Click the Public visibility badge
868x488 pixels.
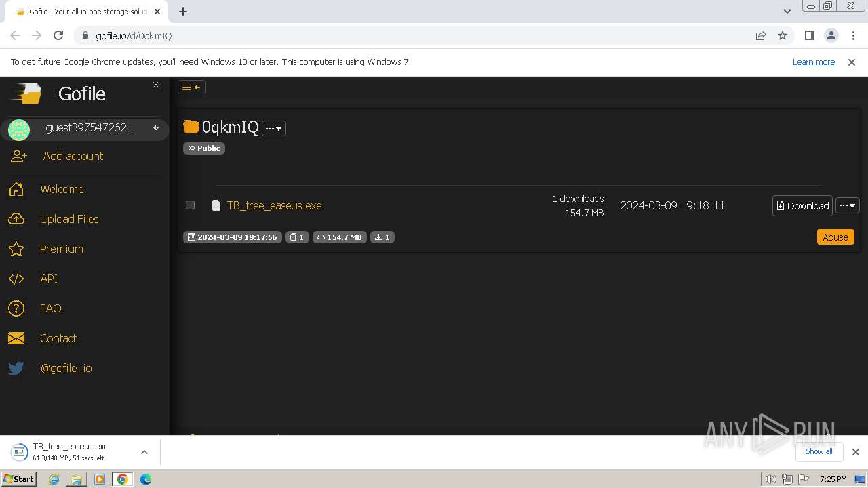click(203, 148)
